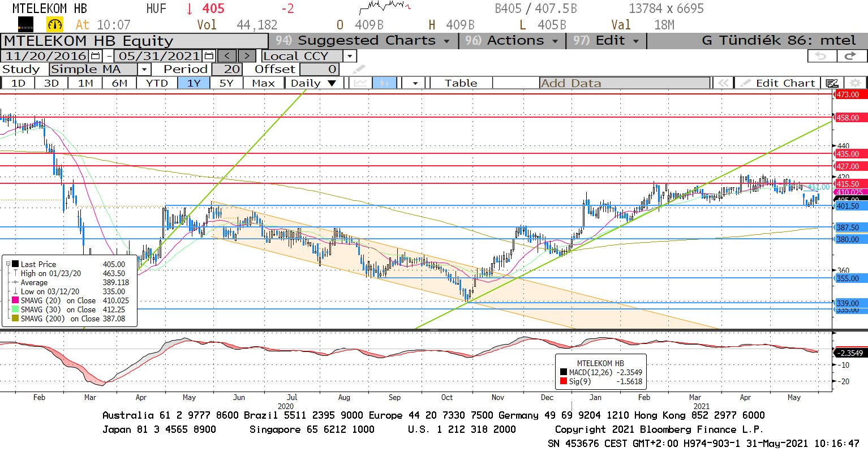Image resolution: width=868 pixels, height=460 pixels.
Task: Select the 1D period toggle
Action: coord(18,83)
